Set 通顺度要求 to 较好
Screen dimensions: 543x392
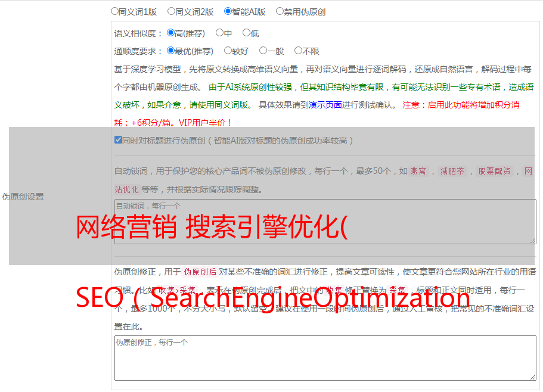(228, 51)
